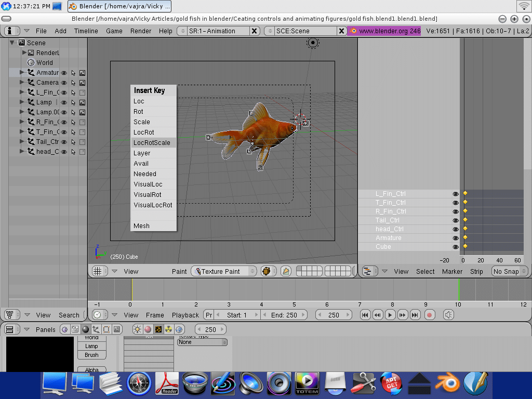
Task: Open the No Snap dropdown in NLA editor
Action: point(509,271)
